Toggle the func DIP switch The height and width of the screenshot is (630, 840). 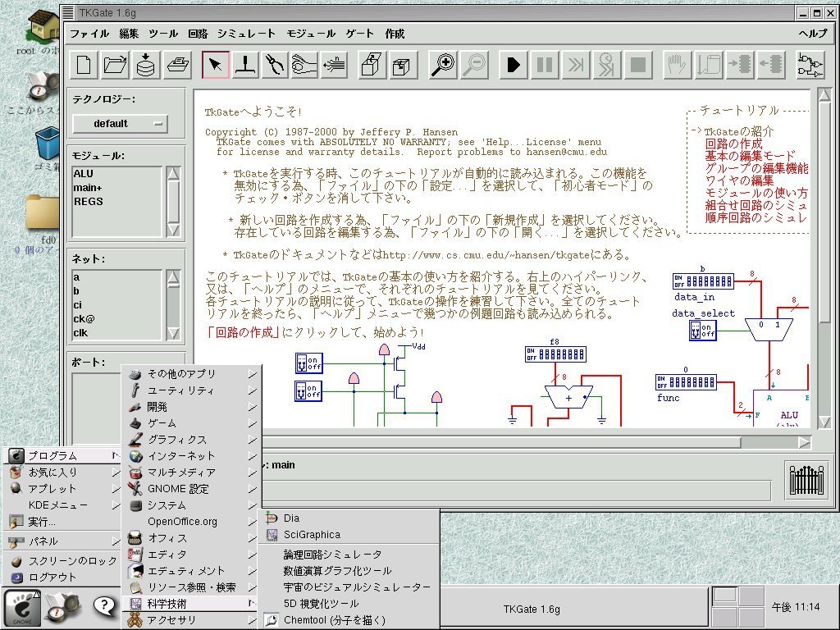tap(686, 382)
